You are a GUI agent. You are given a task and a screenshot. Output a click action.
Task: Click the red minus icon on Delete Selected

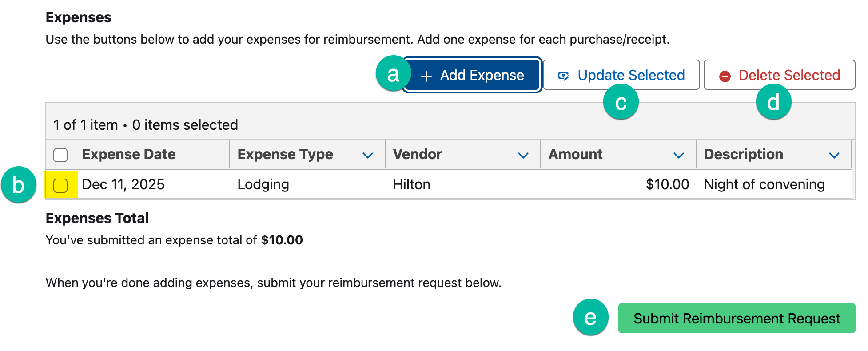[x=725, y=76]
